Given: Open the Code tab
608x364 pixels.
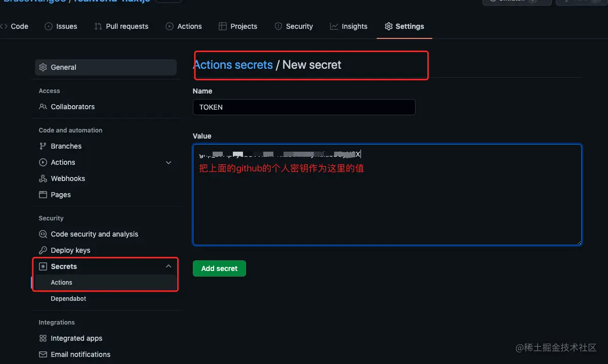Looking at the screenshot, I should [x=14, y=26].
